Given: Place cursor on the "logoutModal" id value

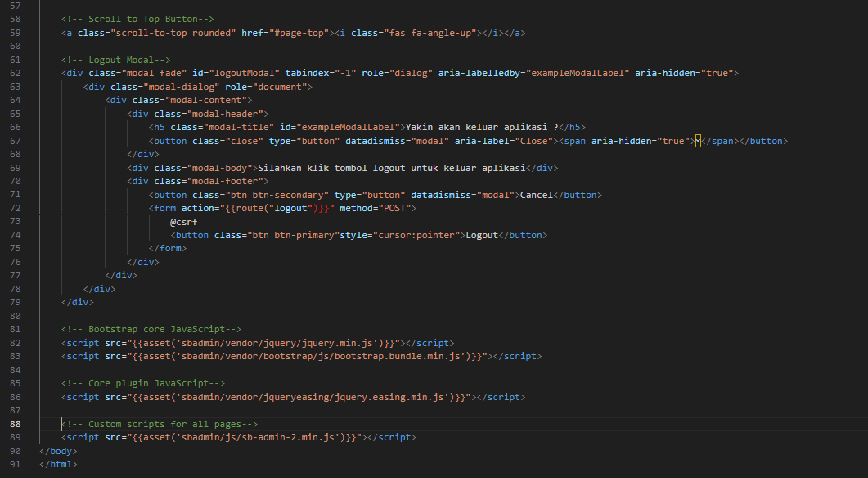Looking at the screenshot, I should (x=244, y=73).
